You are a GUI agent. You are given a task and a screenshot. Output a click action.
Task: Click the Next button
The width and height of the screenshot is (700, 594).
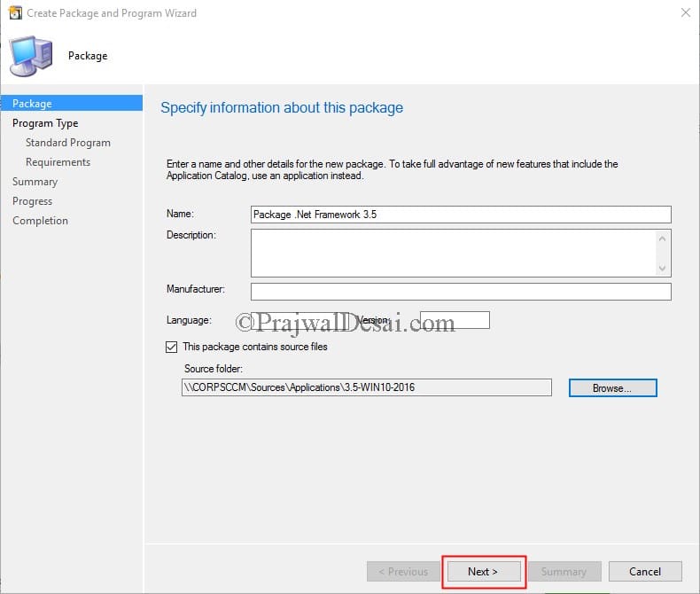484,572
